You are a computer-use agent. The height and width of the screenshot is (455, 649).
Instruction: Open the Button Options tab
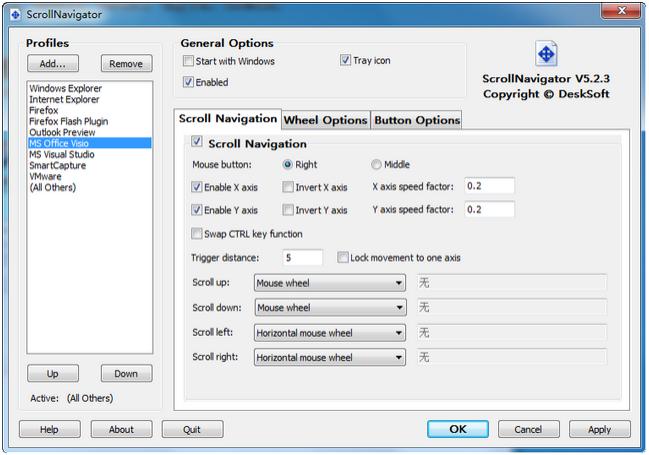coord(416,121)
